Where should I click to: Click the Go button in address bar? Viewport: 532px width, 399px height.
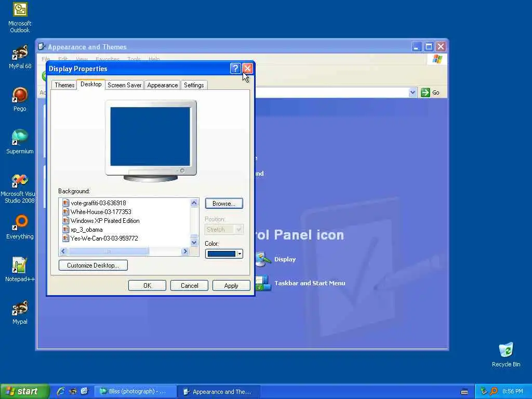tap(430, 92)
